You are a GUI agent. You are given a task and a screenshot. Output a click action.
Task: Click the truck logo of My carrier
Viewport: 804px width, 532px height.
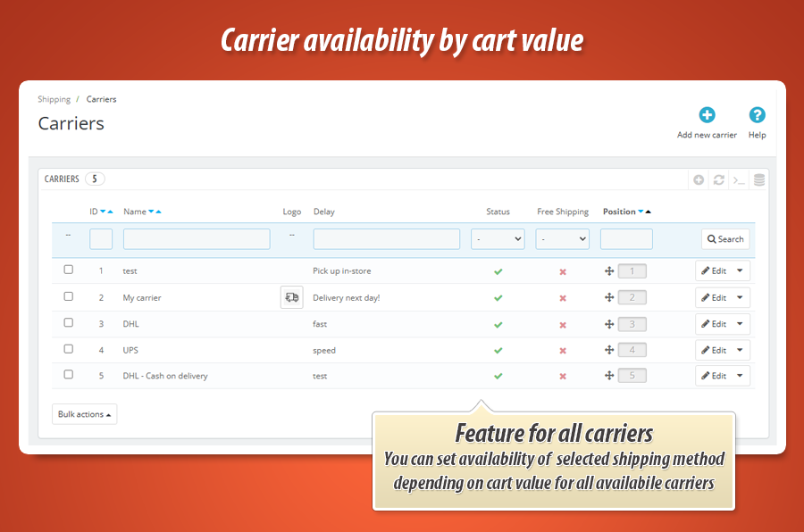tap(291, 297)
